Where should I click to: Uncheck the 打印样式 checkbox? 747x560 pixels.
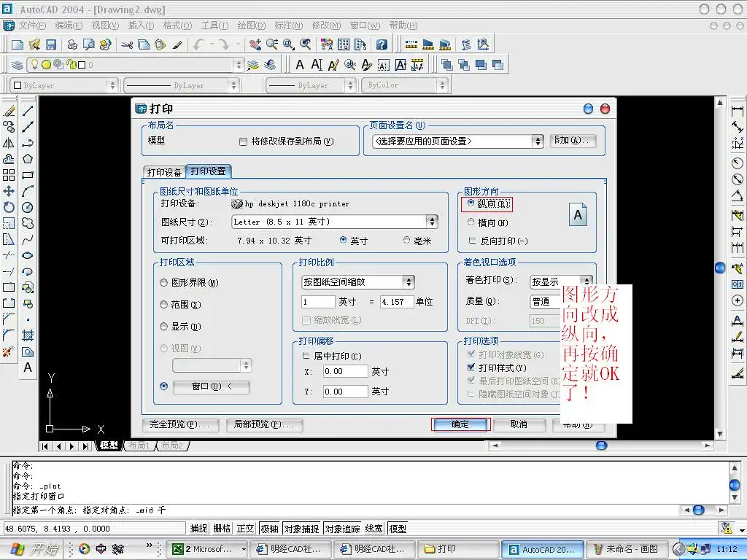pos(471,367)
